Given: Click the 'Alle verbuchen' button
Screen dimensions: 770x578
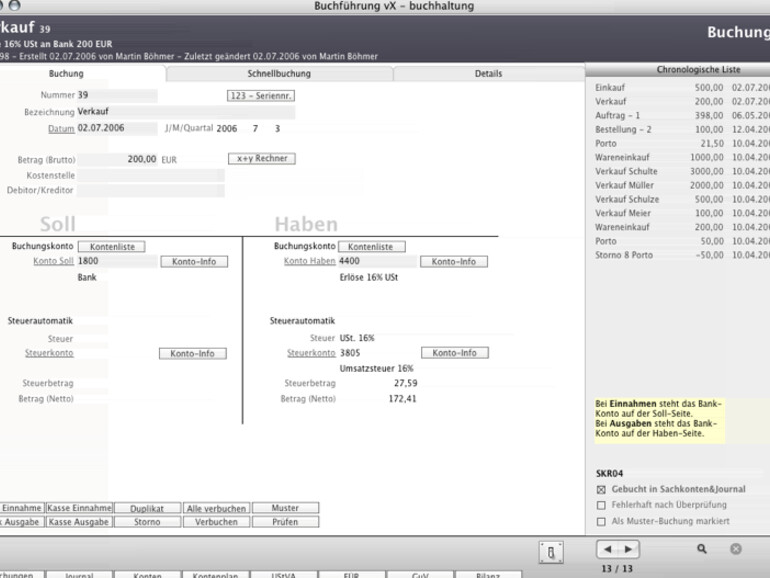Looking at the screenshot, I should (216, 508).
